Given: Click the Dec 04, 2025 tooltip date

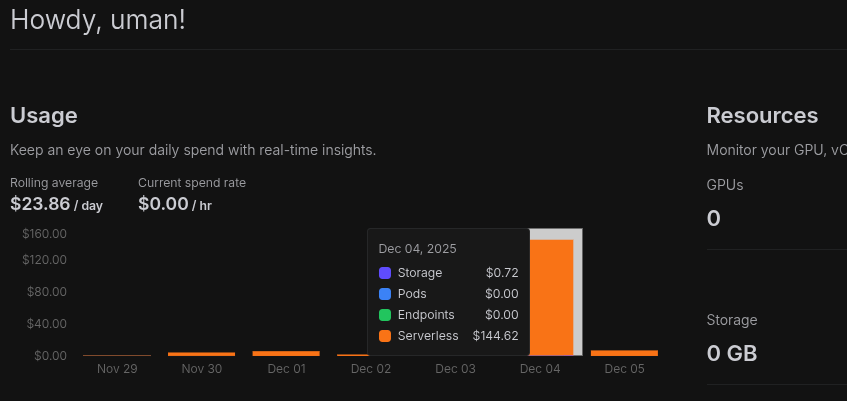Looking at the screenshot, I should pos(417,248).
